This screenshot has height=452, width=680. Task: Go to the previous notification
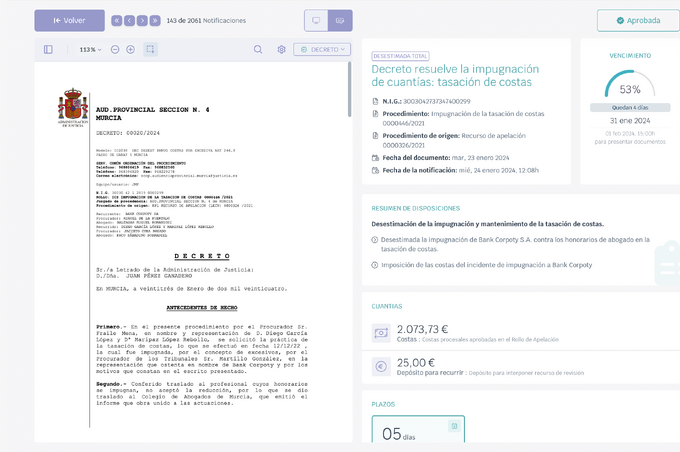click(129, 20)
